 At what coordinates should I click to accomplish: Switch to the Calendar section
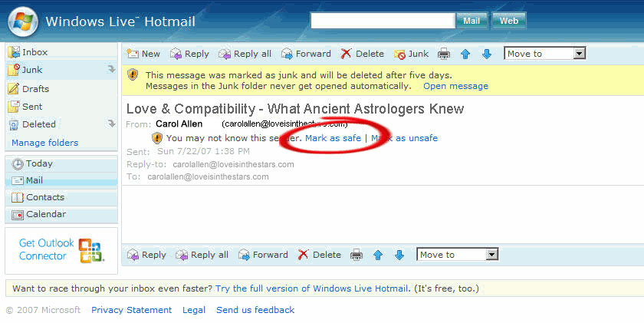(x=62, y=214)
